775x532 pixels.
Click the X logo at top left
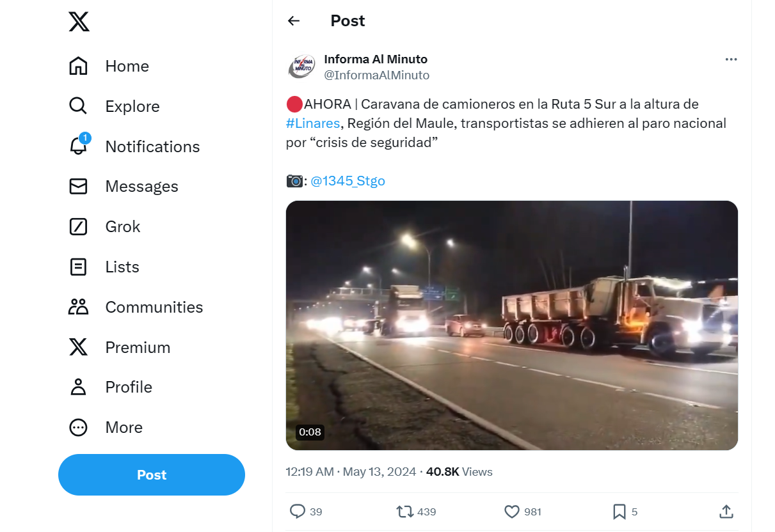pos(79,22)
